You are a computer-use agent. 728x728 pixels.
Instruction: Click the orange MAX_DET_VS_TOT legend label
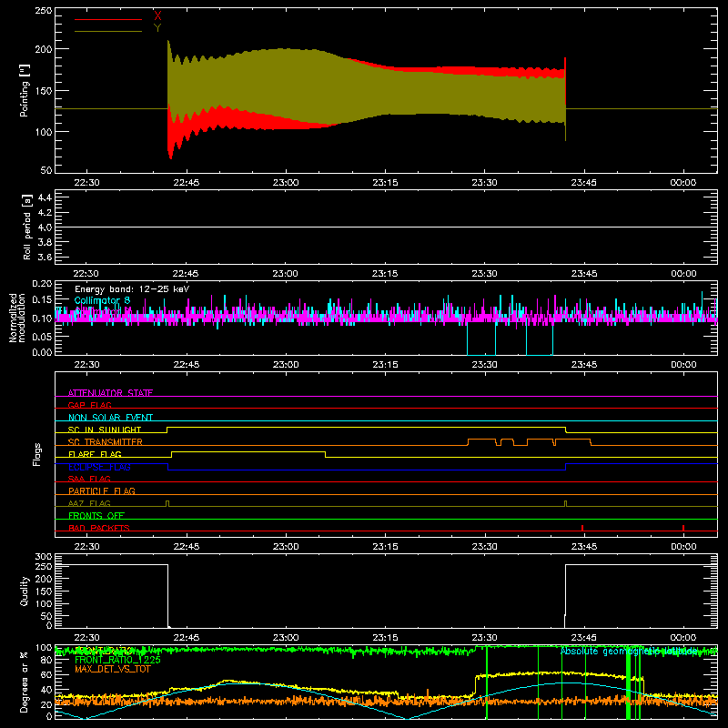pyautogui.click(x=113, y=669)
